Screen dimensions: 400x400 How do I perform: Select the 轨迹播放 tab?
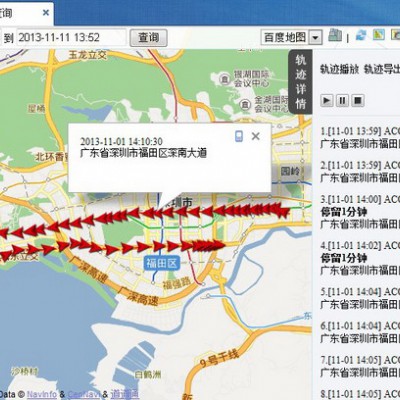point(339,69)
